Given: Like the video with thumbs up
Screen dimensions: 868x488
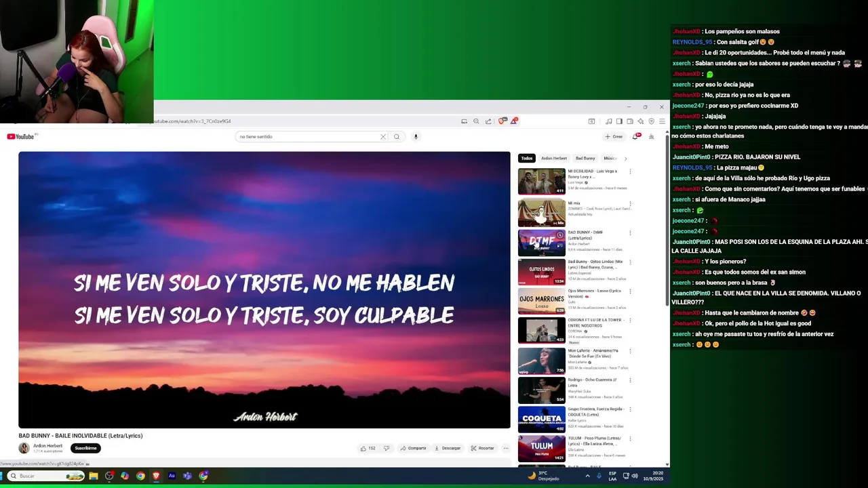Looking at the screenshot, I should (367, 448).
